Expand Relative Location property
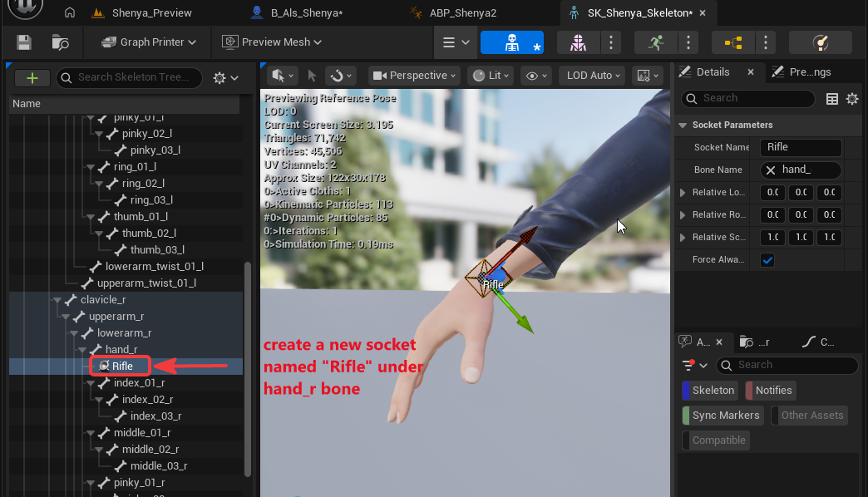The image size is (868, 497). pyautogui.click(x=683, y=193)
